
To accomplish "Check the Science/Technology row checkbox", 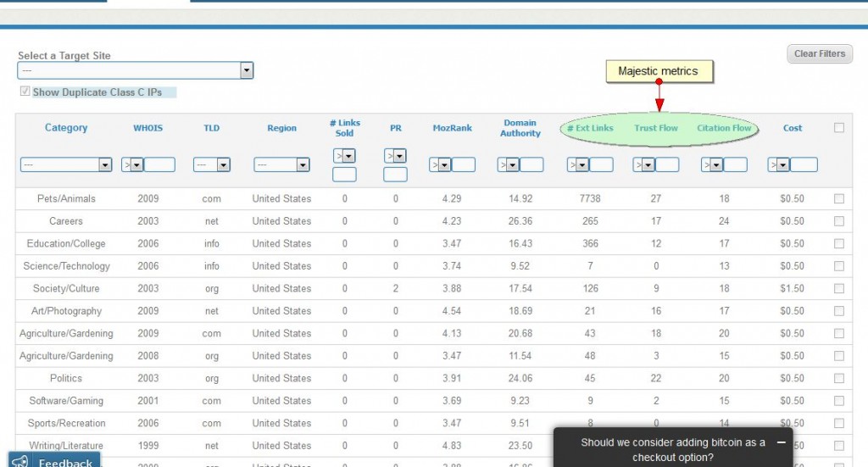I will (839, 266).
